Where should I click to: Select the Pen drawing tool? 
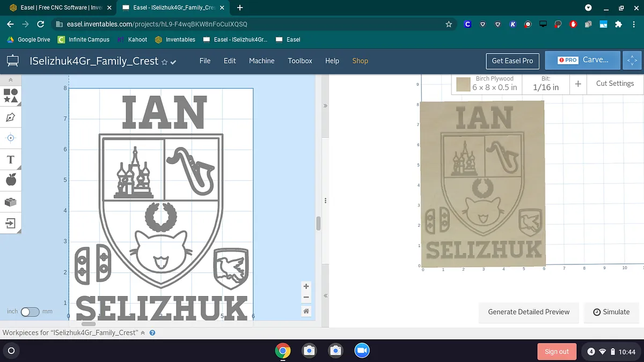click(11, 117)
